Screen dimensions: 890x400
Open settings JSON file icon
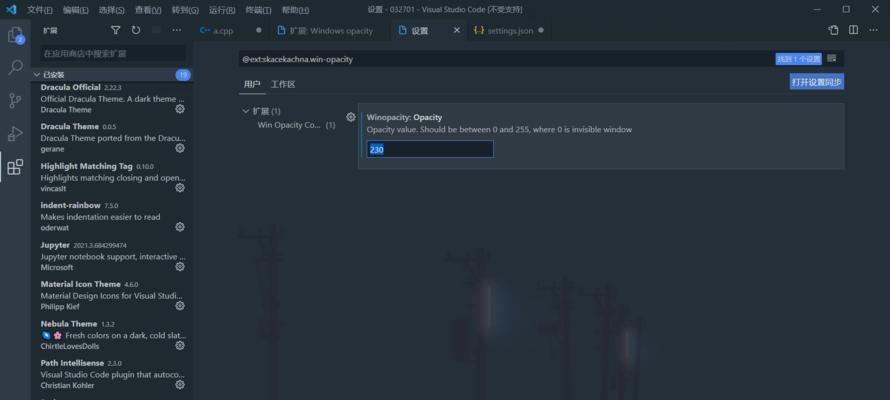[833, 31]
